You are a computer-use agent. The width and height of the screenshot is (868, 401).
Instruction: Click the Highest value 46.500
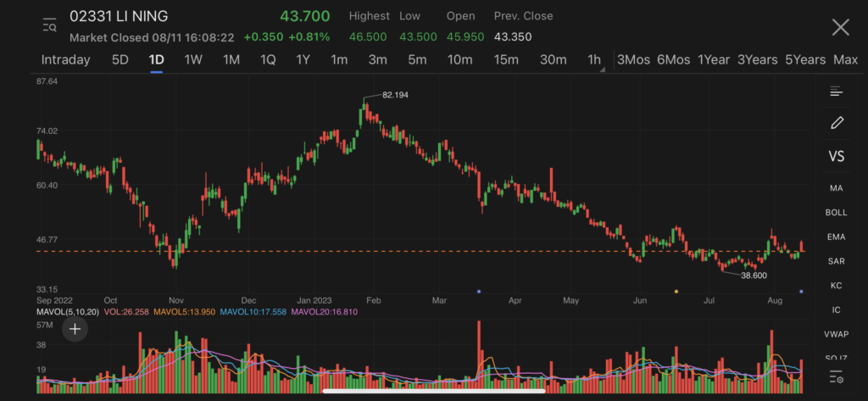[x=368, y=37]
